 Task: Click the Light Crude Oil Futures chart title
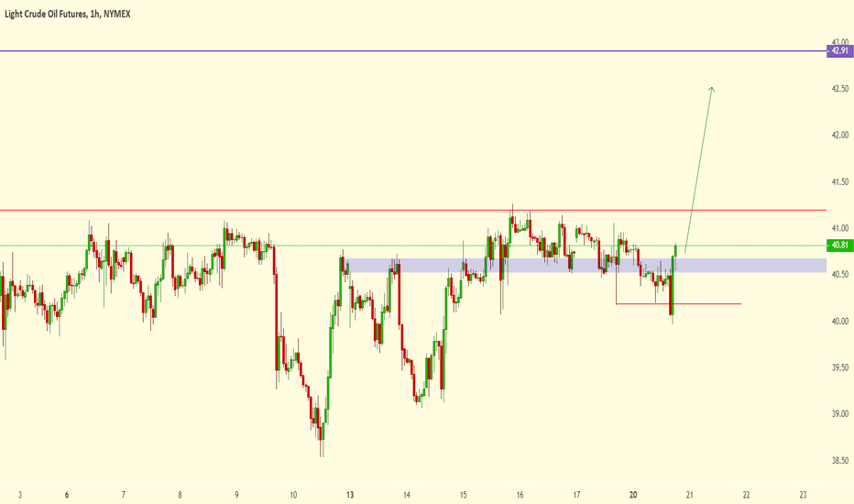pyautogui.click(x=67, y=14)
